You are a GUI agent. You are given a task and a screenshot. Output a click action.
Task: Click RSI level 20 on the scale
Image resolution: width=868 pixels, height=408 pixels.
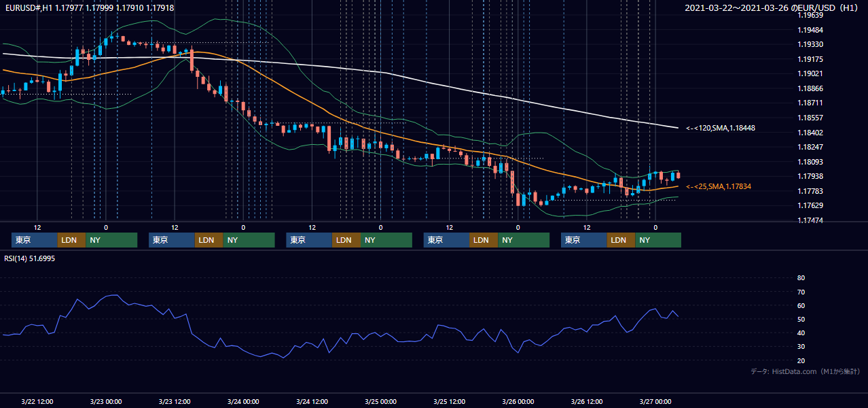tap(801, 360)
